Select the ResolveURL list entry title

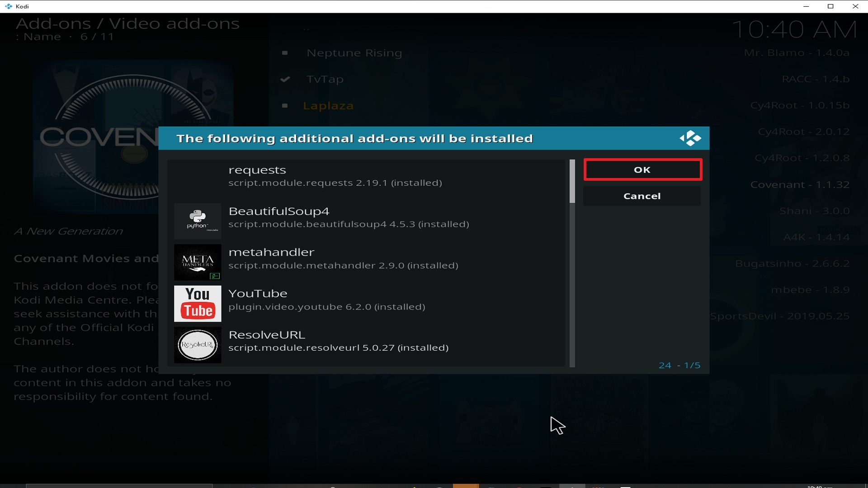pos(267,335)
